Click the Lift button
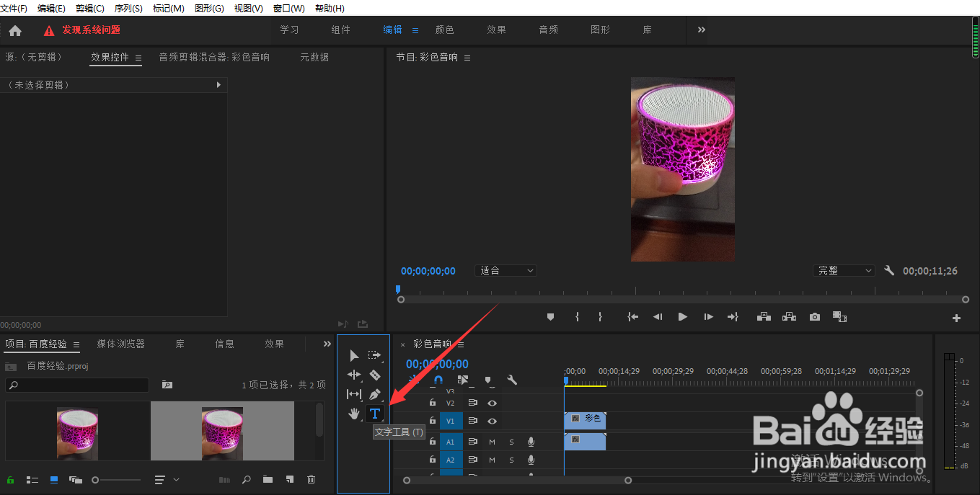Image resolution: width=980 pixels, height=495 pixels. coord(764,316)
